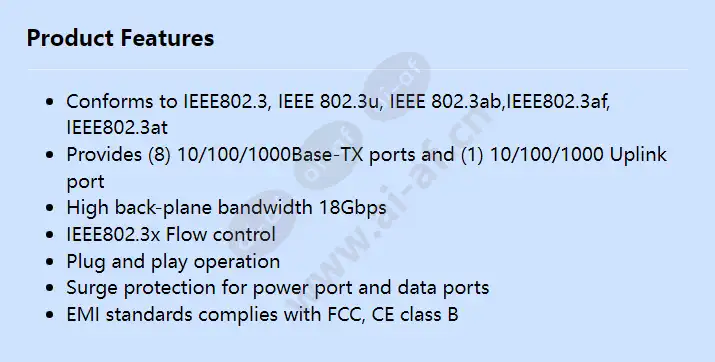Image resolution: width=715 pixels, height=362 pixels.
Task: Click 'EMI standards complies with FCC' item
Action: pos(262,315)
